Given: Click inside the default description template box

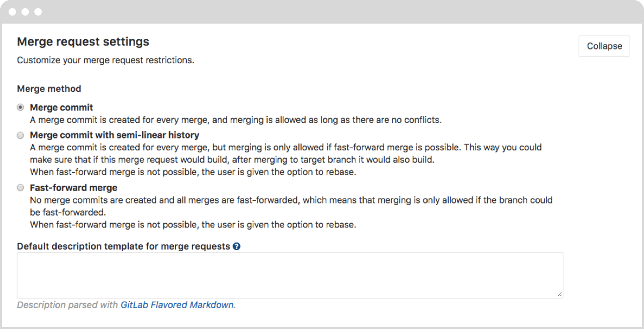Looking at the screenshot, I should pos(290,274).
